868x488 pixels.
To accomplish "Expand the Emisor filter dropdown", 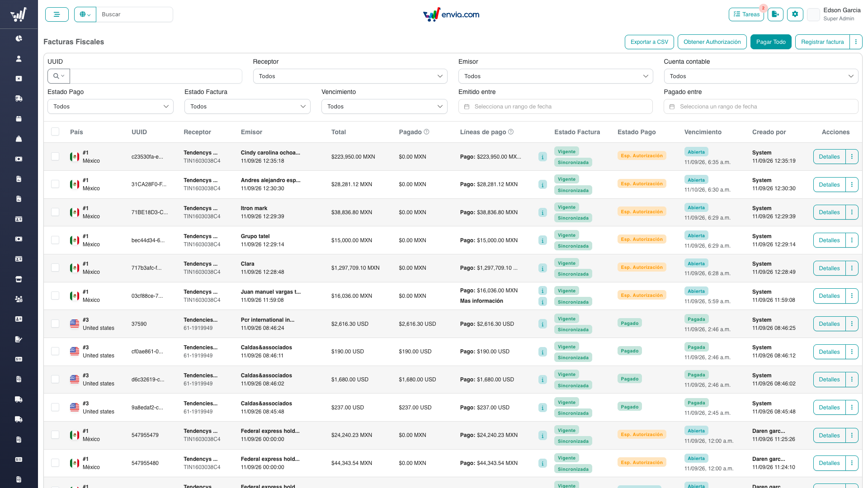I will pyautogui.click(x=556, y=76).
